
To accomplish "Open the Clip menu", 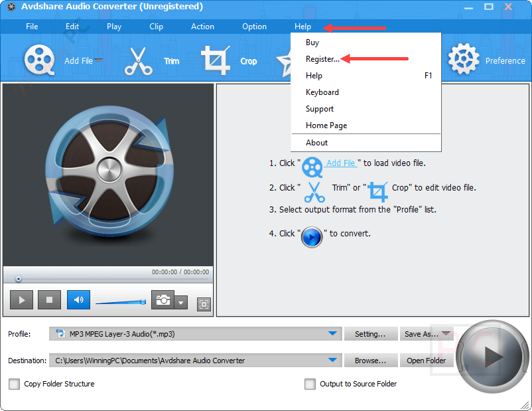I will coord(156,27).
